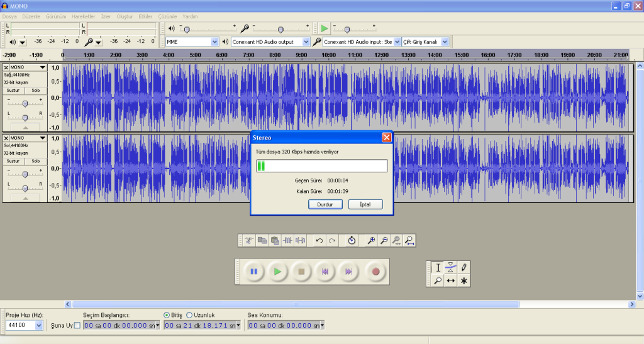Click Durdur button in Stereo dialog

pyautogui.click(x=325, y=204)
